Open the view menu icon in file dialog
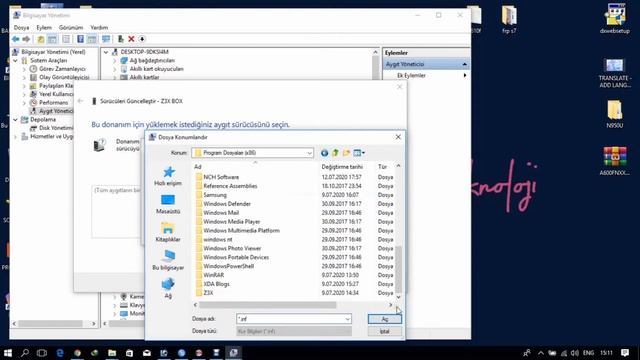640x360 pixels. click(359, 153)
